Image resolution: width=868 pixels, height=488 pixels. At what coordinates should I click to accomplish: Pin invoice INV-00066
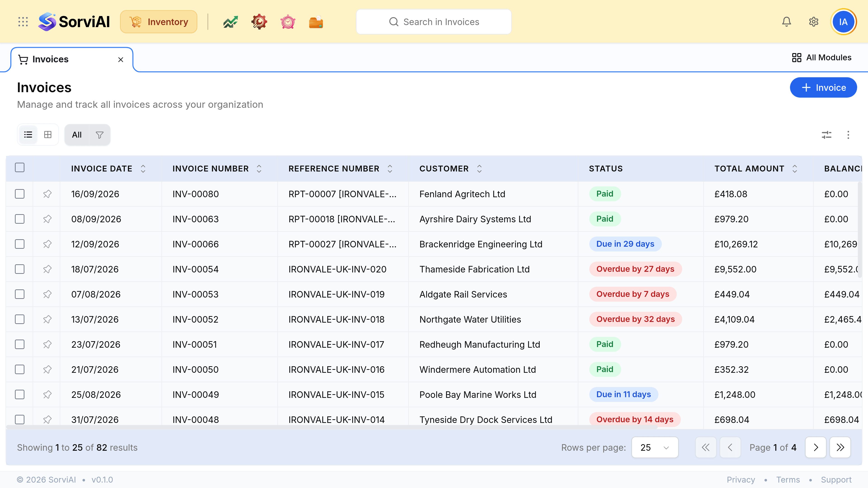47,244
